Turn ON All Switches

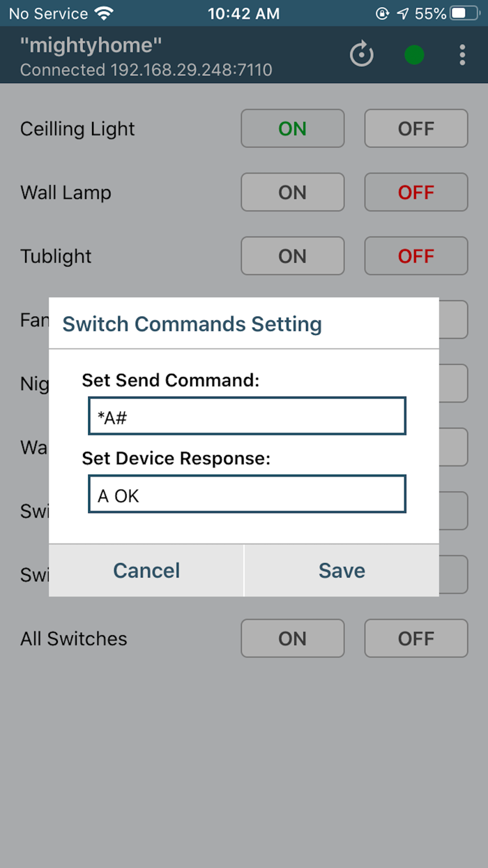coord(292,638)
